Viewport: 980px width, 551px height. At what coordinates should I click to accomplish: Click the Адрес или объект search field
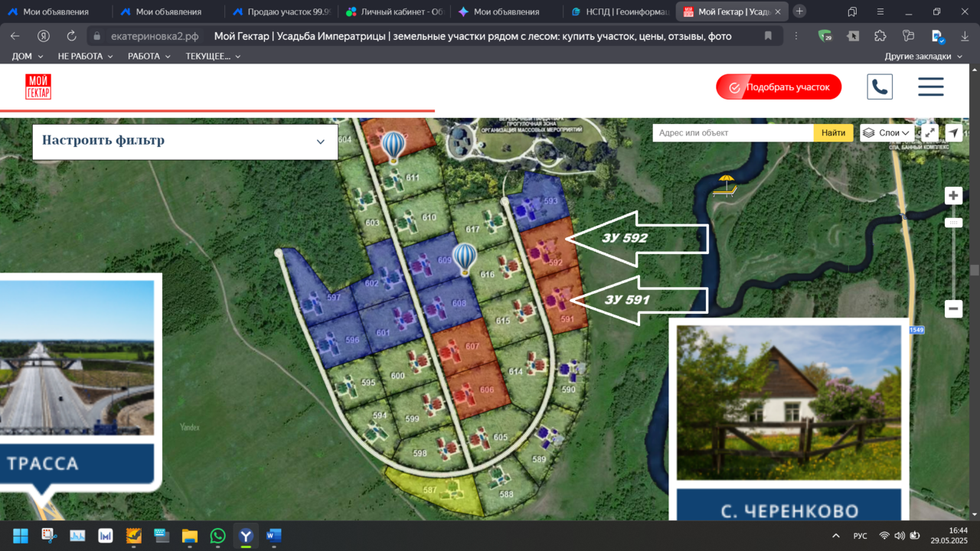point(733,132)
